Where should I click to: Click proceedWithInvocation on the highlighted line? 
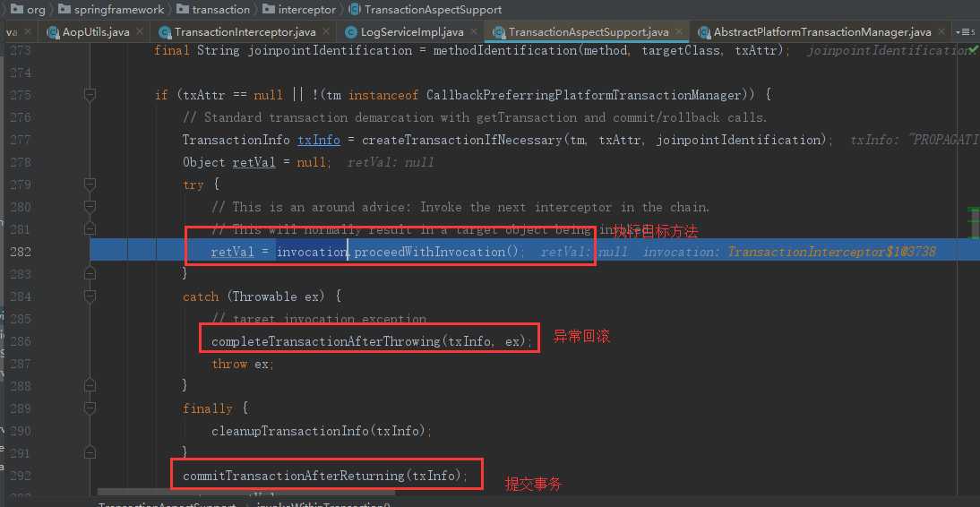(x=431, y=252)
